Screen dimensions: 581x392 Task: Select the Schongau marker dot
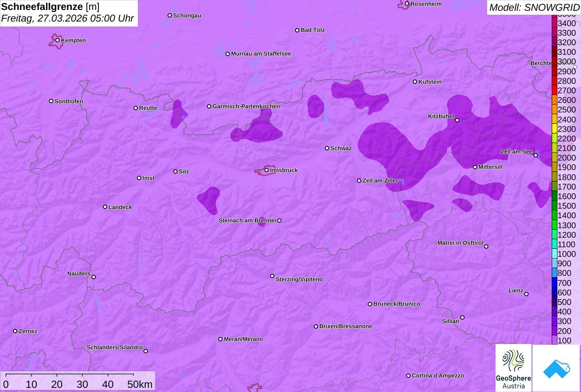click(170, 15)
